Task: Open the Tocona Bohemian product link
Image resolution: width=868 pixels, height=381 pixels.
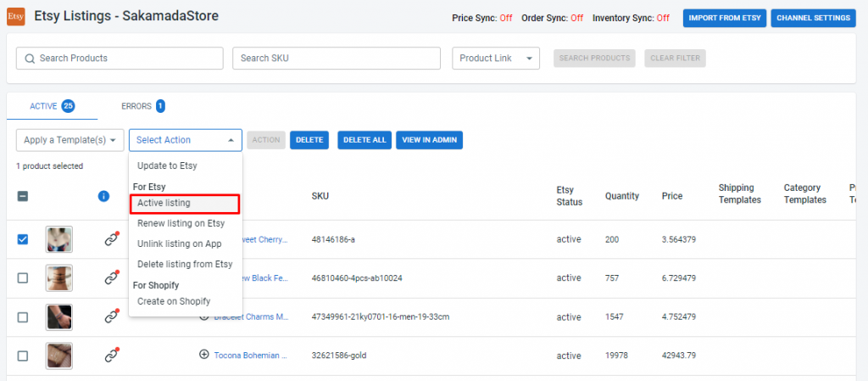Action: click(x=251, y=355)
